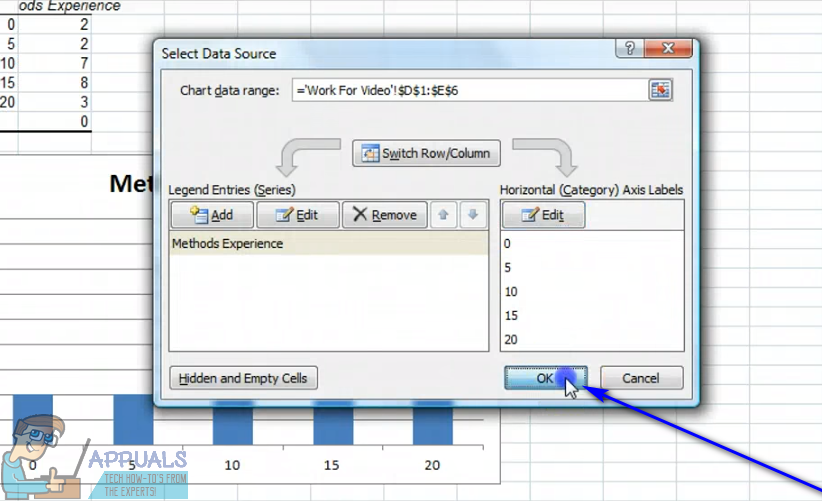The height and width of the screenshot is (501, 822).
Task: Click the move series down arrow
Action: (x=473, y=215)
